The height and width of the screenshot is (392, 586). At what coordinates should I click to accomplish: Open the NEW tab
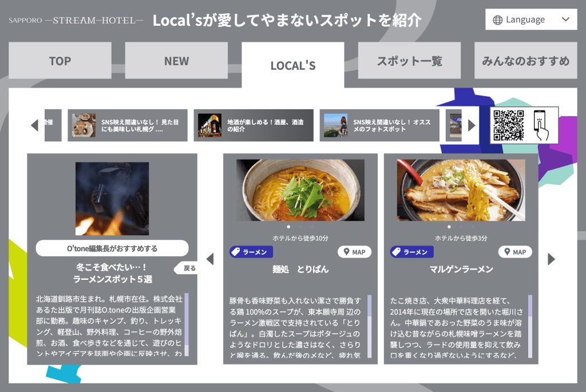pos(176,61)
